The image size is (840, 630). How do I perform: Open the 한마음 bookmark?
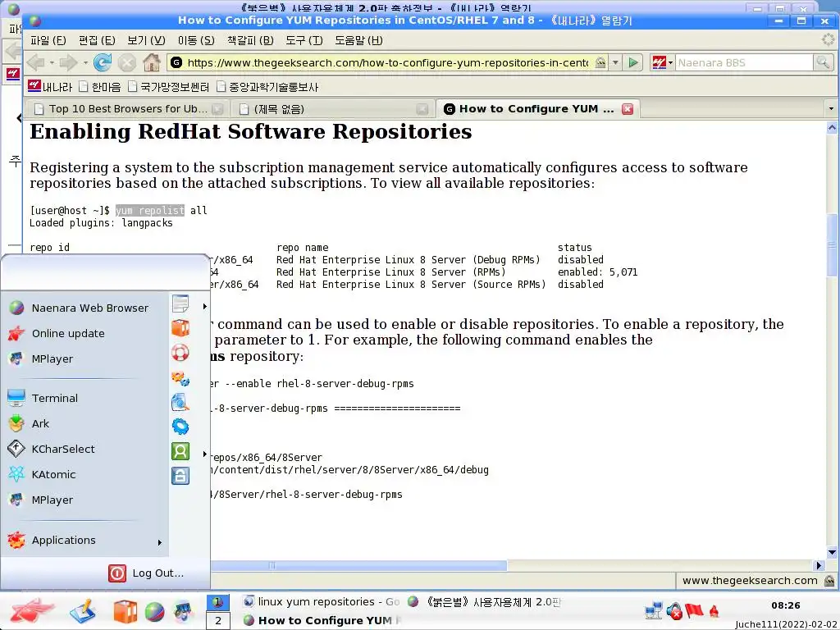tap(99, 87)
